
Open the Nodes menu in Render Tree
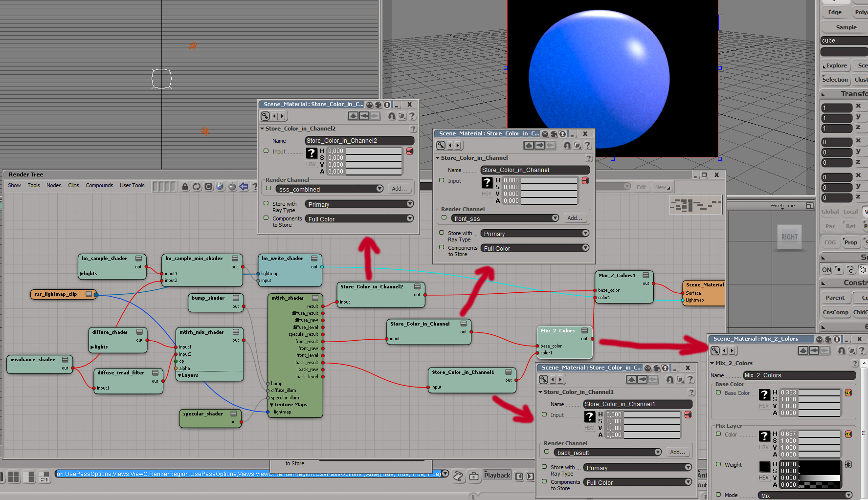(54, 186)
